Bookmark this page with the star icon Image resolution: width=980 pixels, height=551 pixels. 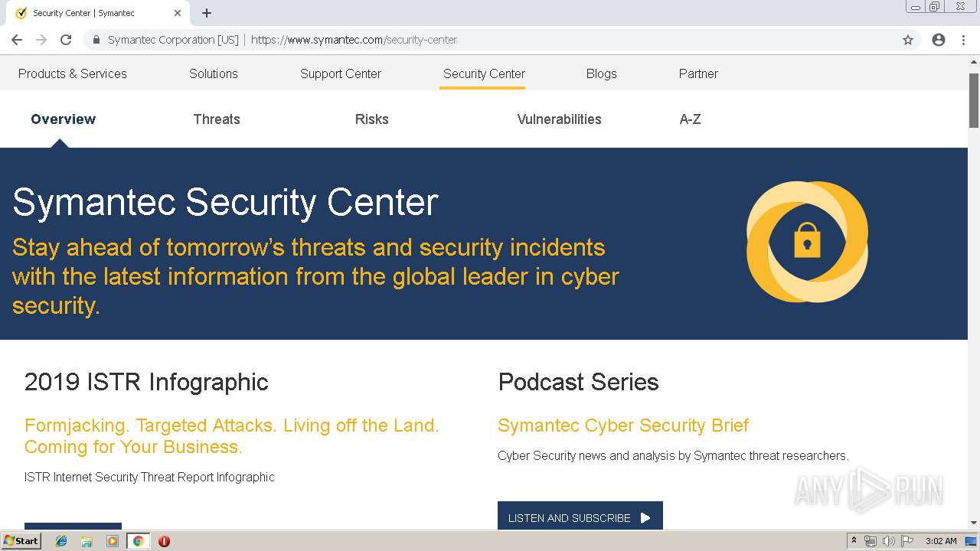[x=908, y=40]
